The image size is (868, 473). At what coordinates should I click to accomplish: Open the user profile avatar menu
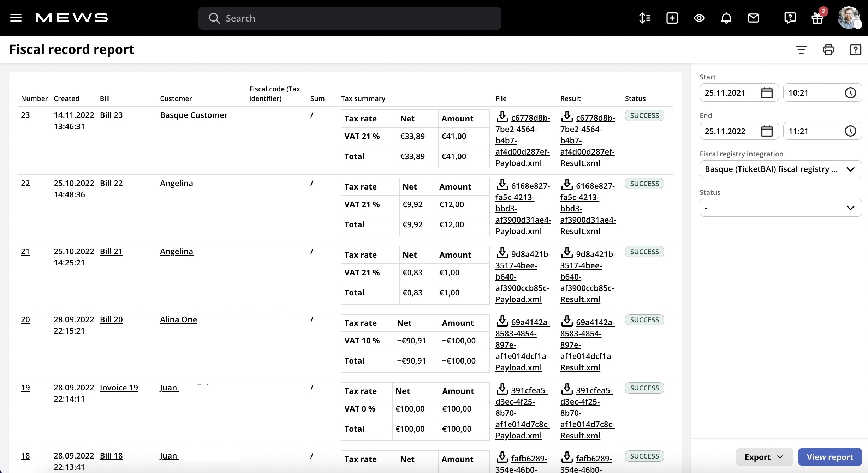pos(849,18)
